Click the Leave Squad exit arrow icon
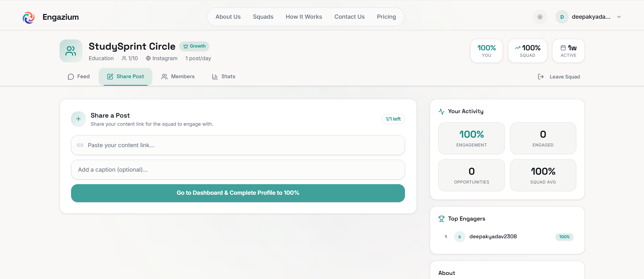This screenshot has height=279, width=644. (541, 77)
